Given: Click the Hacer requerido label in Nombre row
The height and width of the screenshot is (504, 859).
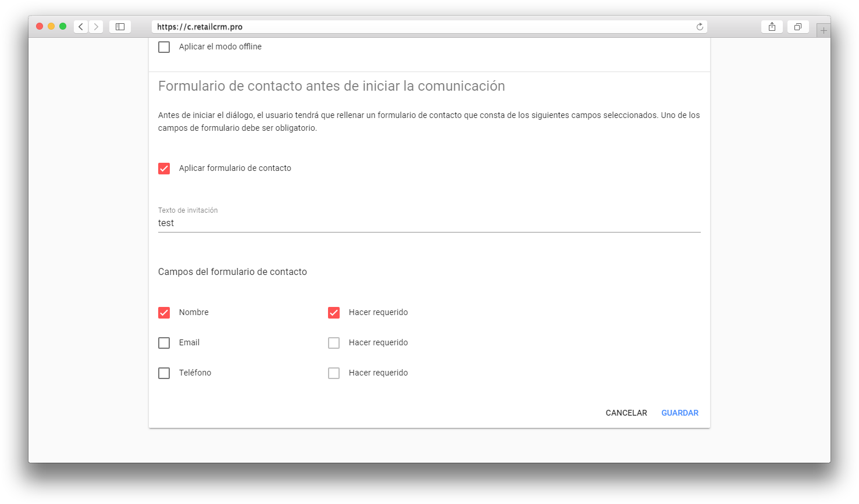Looking at the screenshot, I should [378, 312].
